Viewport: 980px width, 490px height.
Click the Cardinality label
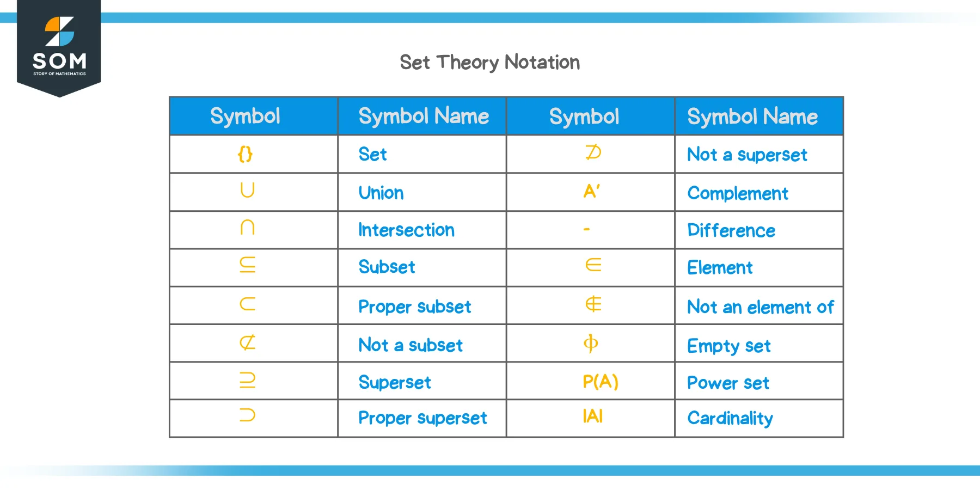730,418
